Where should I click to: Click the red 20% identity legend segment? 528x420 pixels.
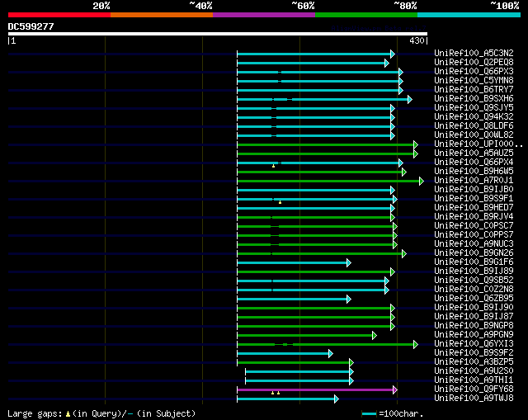coord(59,15)
